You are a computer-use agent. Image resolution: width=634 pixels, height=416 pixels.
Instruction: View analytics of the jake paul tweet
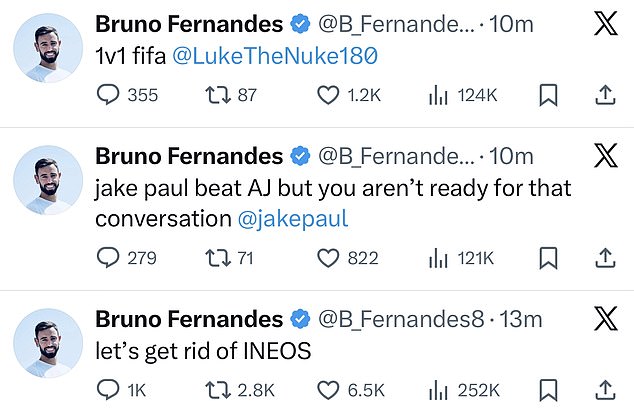(x=439, y=258)
